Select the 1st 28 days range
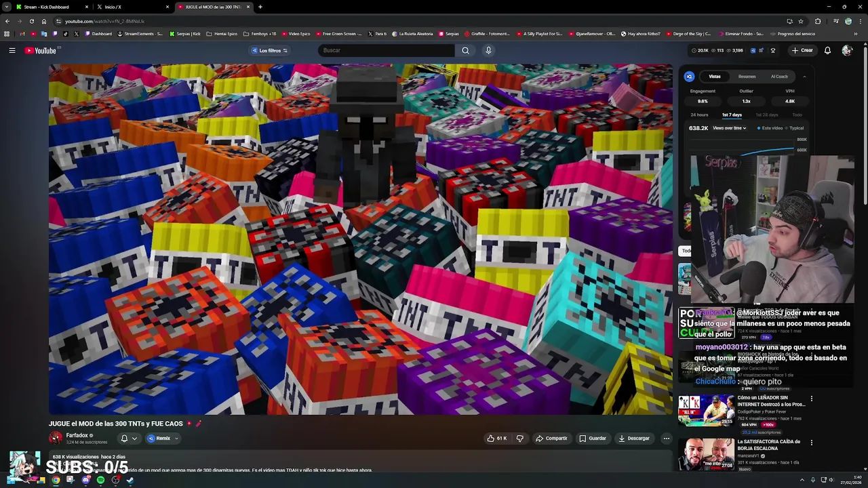868x488 pixels. [767, 115]
